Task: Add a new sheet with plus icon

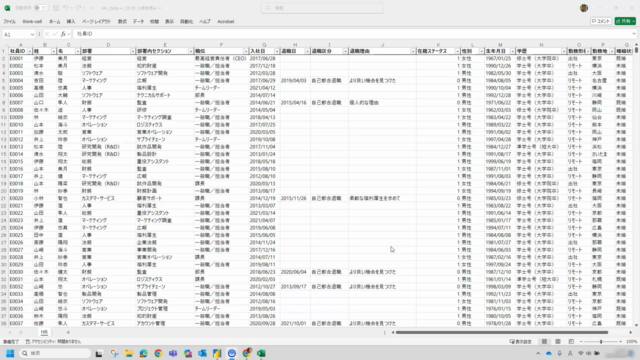Action: click(68, 332)
